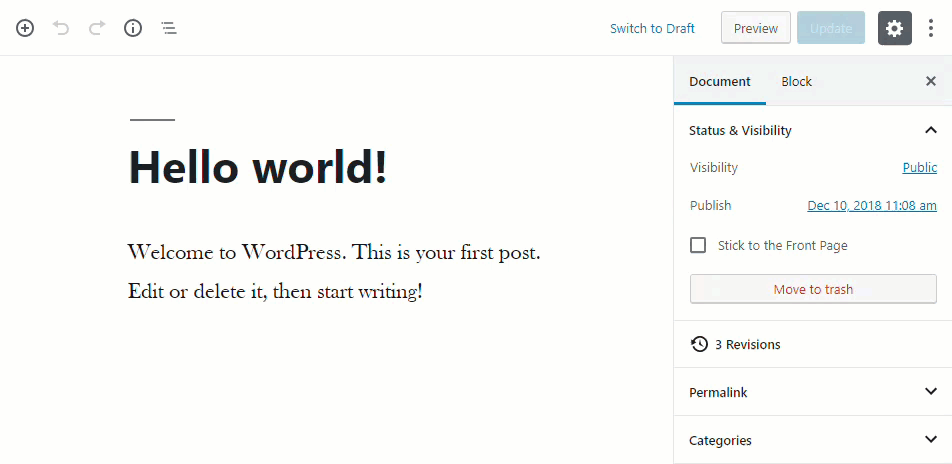Click the Visibility label
Viewport: 952px width, 464px height.
(x=713, y=168)
